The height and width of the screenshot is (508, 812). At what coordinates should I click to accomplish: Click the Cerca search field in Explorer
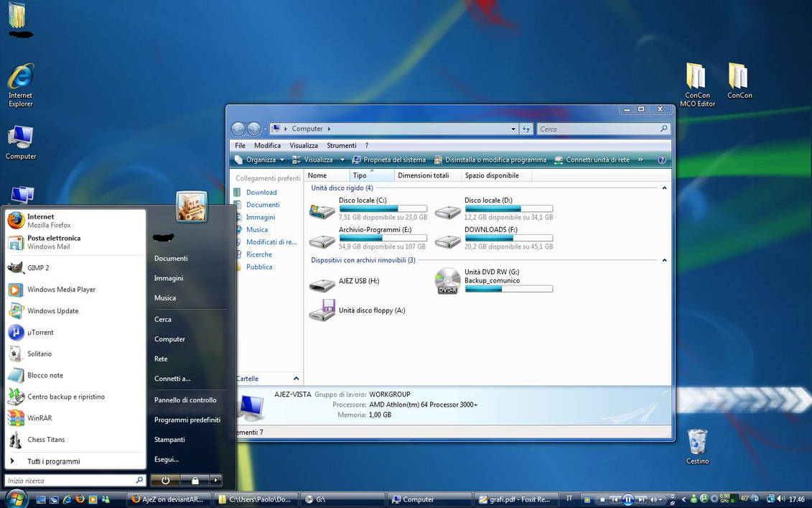click(x=603, y=129)
